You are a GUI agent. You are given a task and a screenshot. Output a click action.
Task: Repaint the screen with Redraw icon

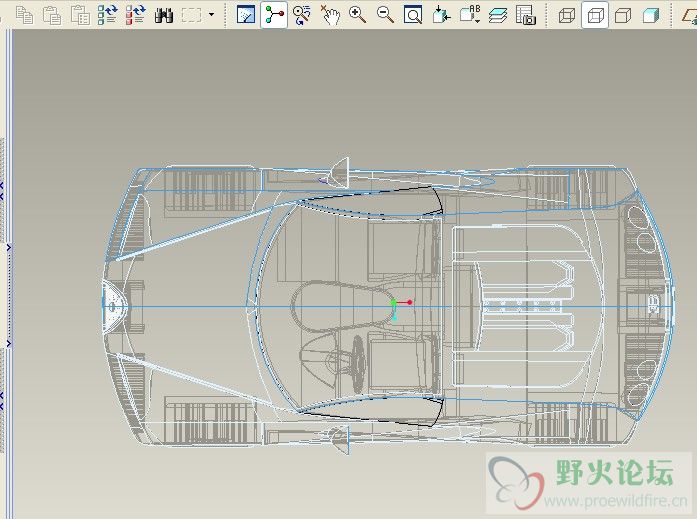[x=246, y=15]
